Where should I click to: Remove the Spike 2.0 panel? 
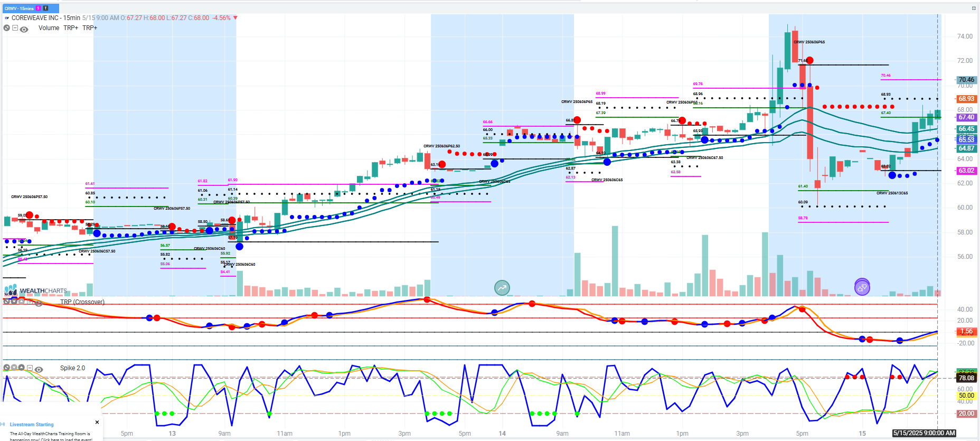6,368
